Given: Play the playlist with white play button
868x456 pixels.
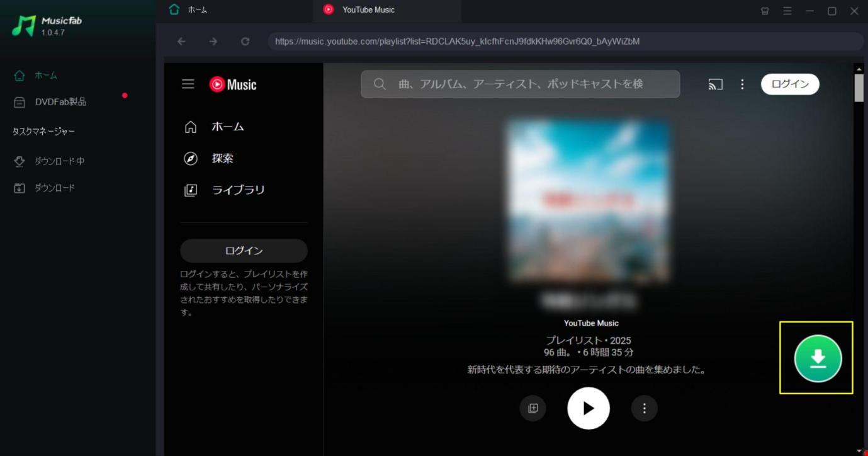Looking at the screenshot, I should (x=589, y=408).
